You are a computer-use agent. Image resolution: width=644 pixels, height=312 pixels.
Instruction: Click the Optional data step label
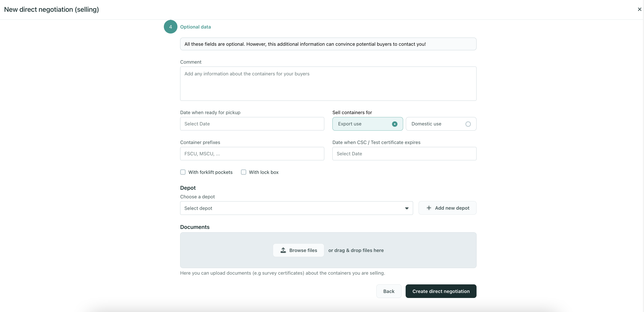point(195,27)
